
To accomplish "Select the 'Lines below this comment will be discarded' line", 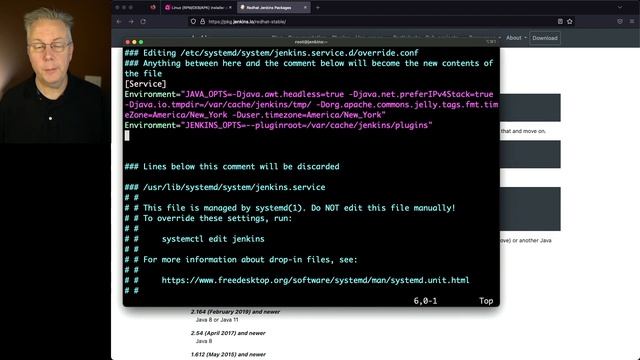I will click(232, 167).
